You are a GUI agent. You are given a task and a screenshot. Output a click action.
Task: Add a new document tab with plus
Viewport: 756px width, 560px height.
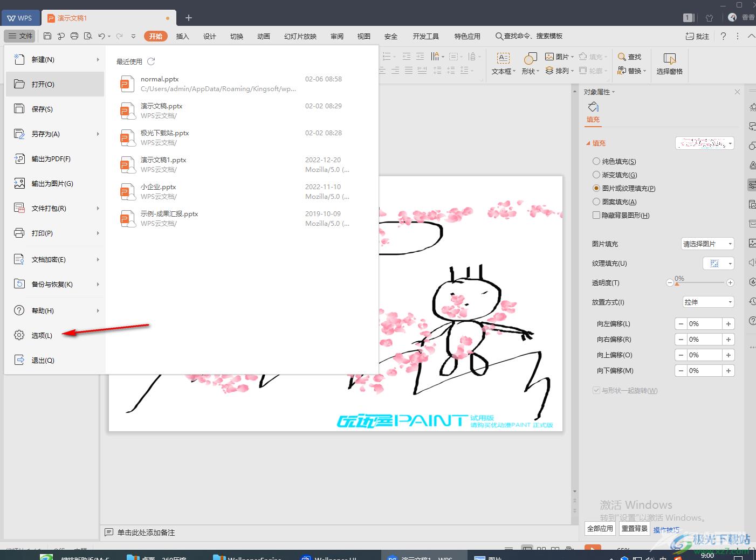pyautogui.click(x=189, y=18)
